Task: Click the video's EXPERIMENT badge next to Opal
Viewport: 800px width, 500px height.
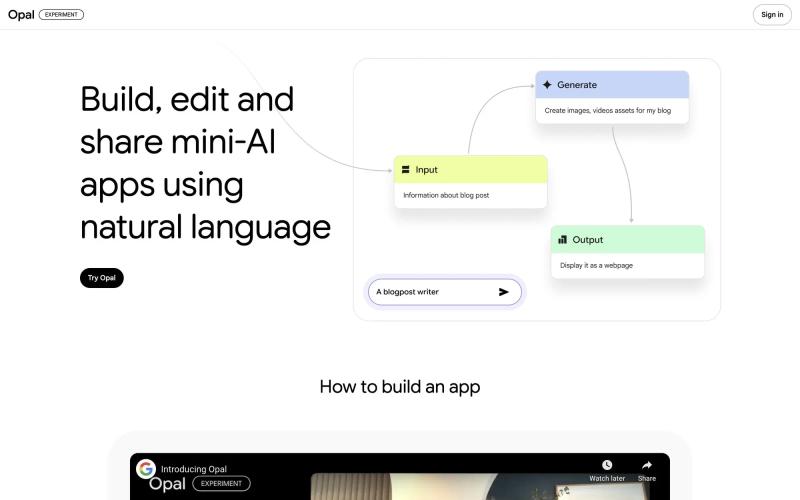Action: tap(221, 483)
